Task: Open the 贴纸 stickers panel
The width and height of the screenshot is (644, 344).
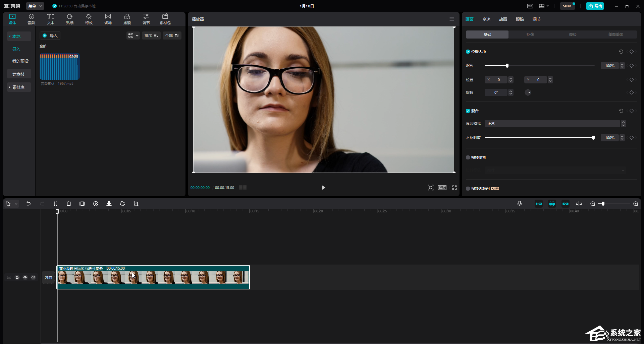Action: [70, 19]
